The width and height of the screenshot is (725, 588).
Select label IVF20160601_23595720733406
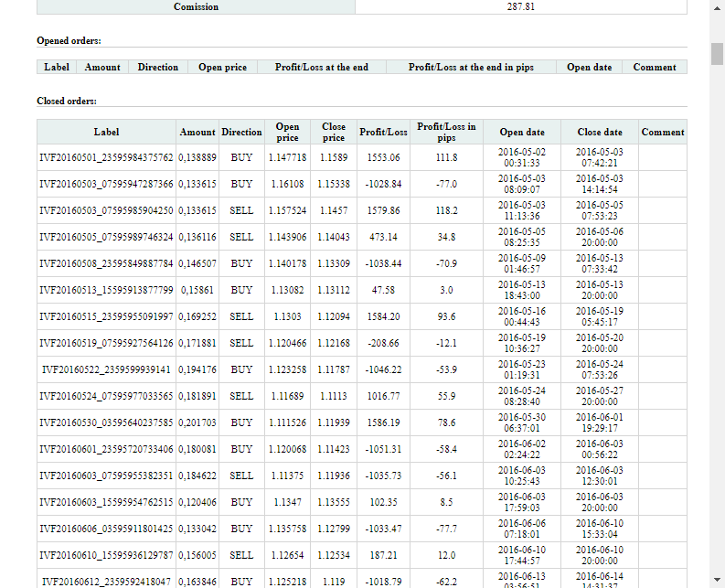click(x=106, y=449)
